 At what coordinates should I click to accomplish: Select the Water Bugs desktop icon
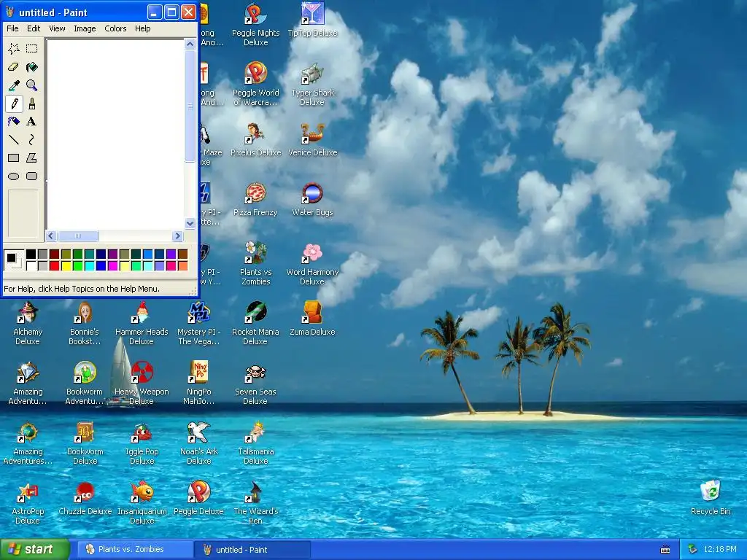click(312, 199)
